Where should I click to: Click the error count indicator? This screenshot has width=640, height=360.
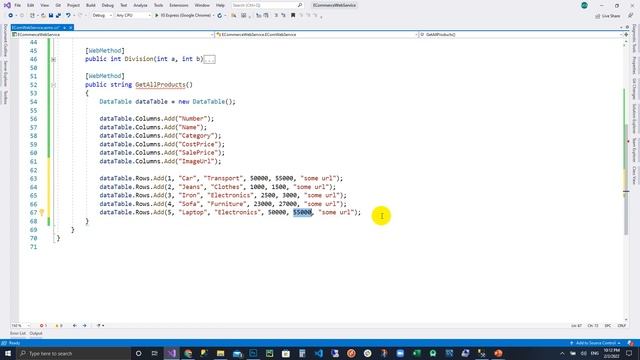43,326
